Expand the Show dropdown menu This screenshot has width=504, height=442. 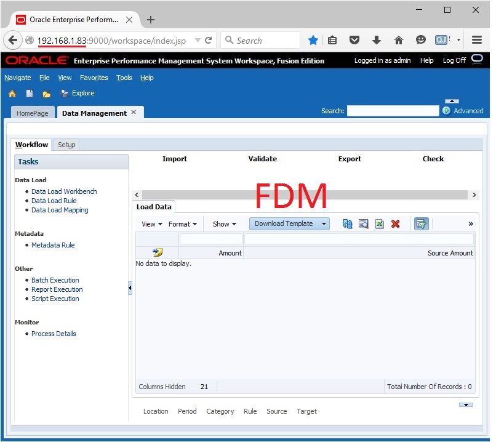click(225, 224)
